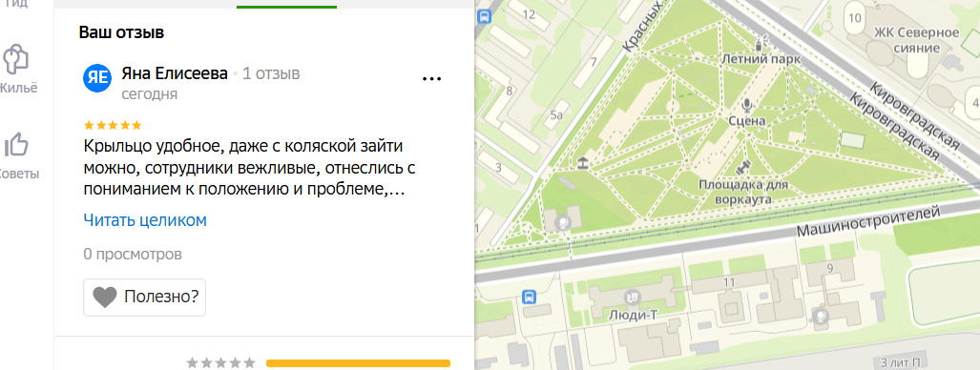Select the Сцена microphone icon on map

(x=746, y=104)
